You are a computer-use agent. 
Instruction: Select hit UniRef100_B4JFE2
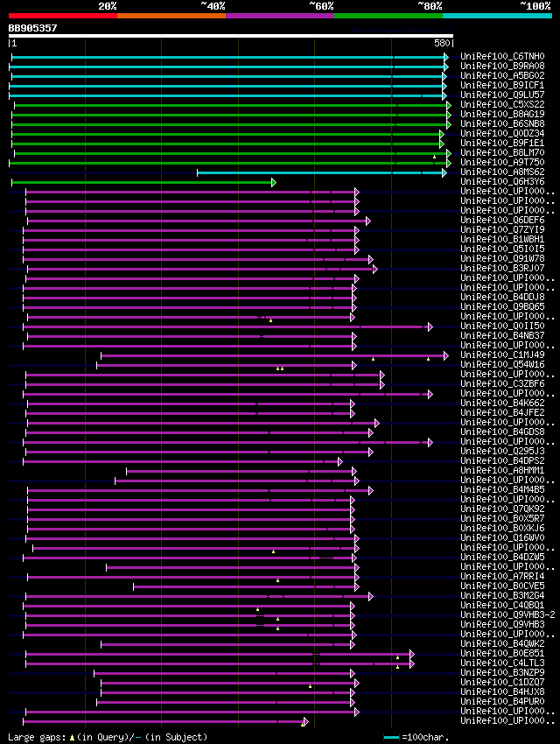502,413
